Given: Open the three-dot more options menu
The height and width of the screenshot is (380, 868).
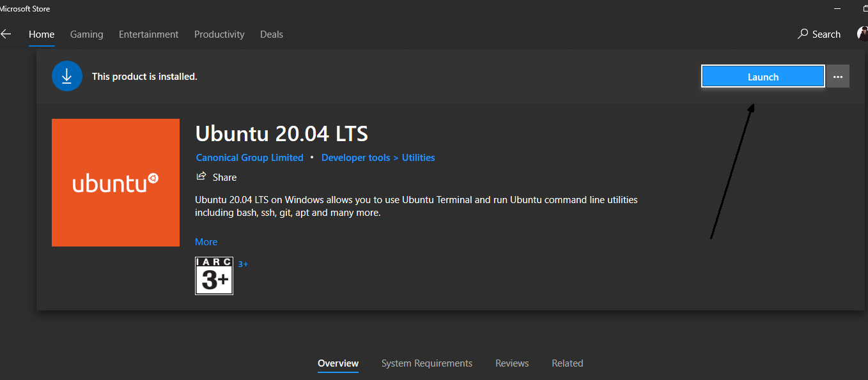Looking at the screenshot, I should point(838,77).
